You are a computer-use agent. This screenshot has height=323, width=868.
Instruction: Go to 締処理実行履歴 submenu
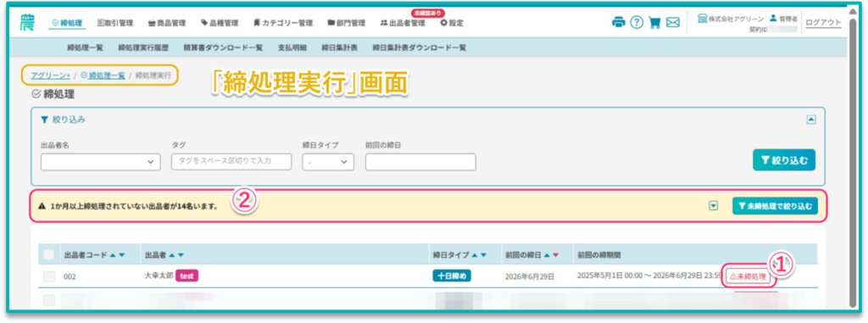click(x=143, y=47)
